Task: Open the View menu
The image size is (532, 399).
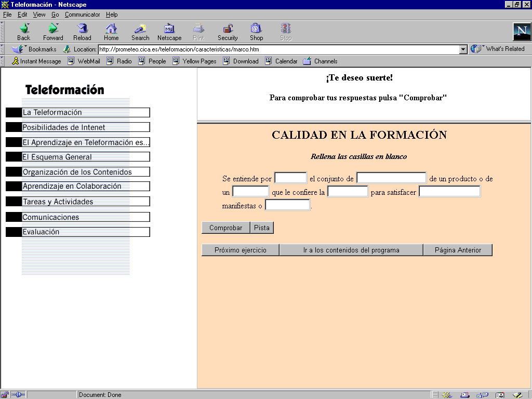Action: [x=39, y=15]
